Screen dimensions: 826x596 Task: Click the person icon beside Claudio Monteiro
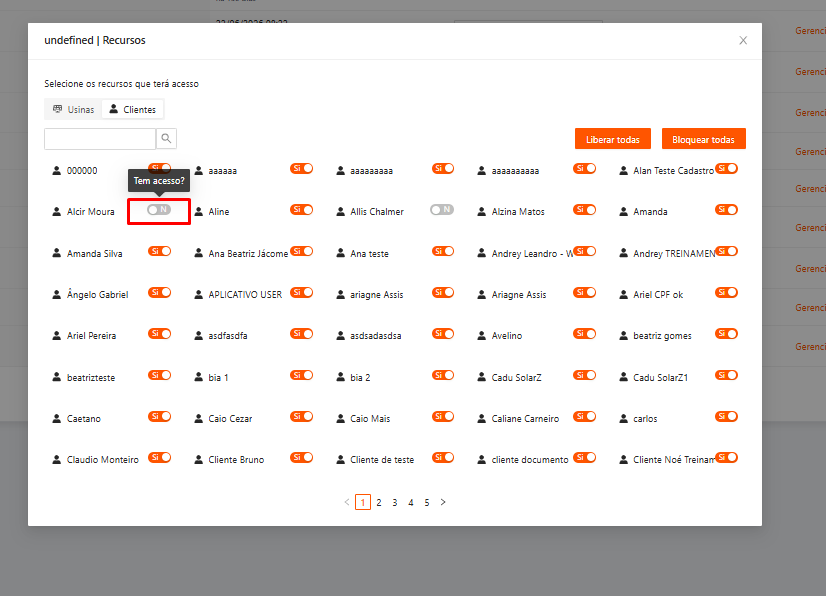pyautogui.click(x=56, y=460)
